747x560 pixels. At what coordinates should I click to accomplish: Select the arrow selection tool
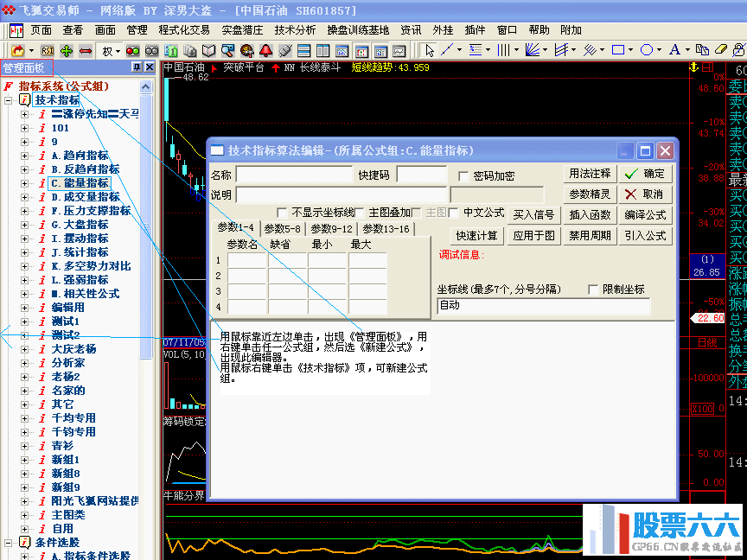(x=429, y=49)
